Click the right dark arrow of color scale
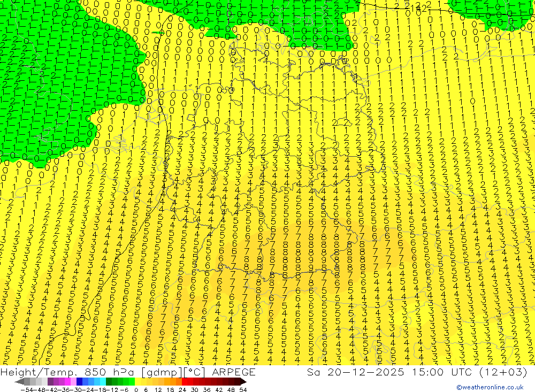The width and height of the screenshot is (535, 392). point(243,381)
